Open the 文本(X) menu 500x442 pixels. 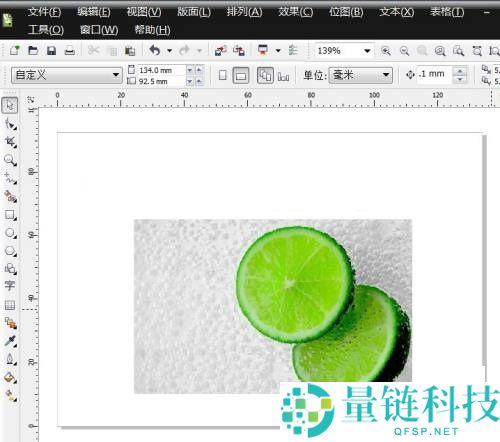coord(397,12)
